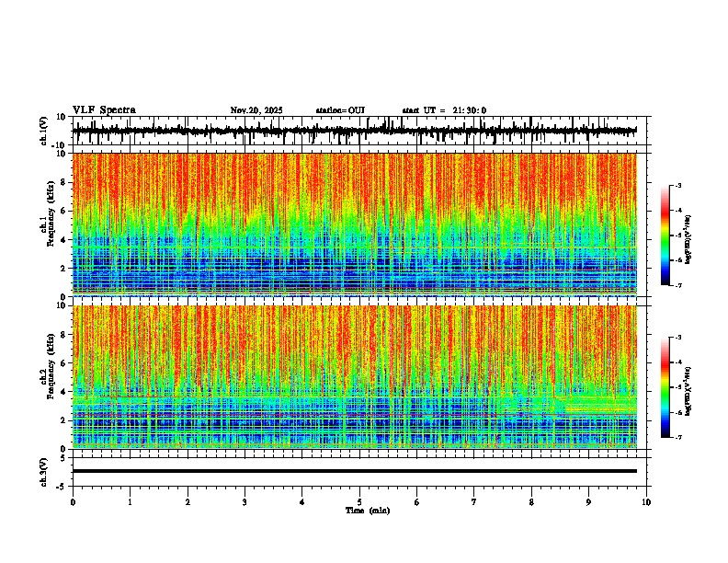The height and width of the screenshot is (563, 728).
Task: Click the time axis tick label "7"
Action: click(474, 502)
